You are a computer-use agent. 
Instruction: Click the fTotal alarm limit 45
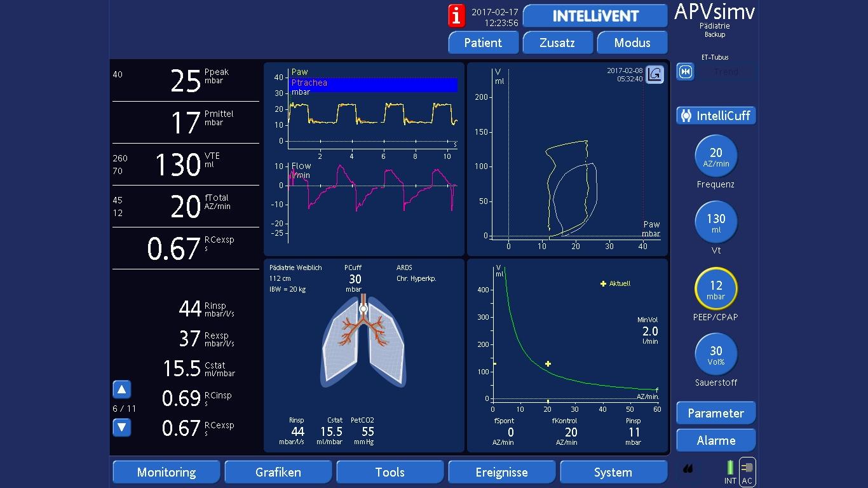[118, 200]
